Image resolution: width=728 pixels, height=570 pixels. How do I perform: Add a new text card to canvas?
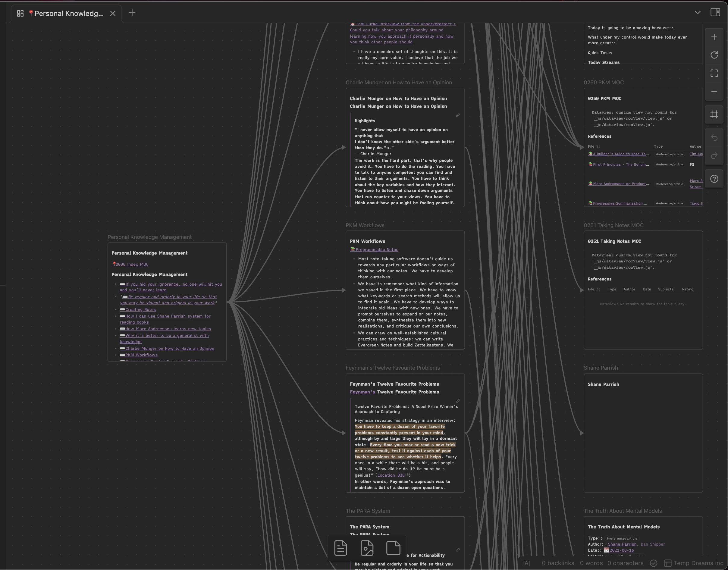click(393, 548)
